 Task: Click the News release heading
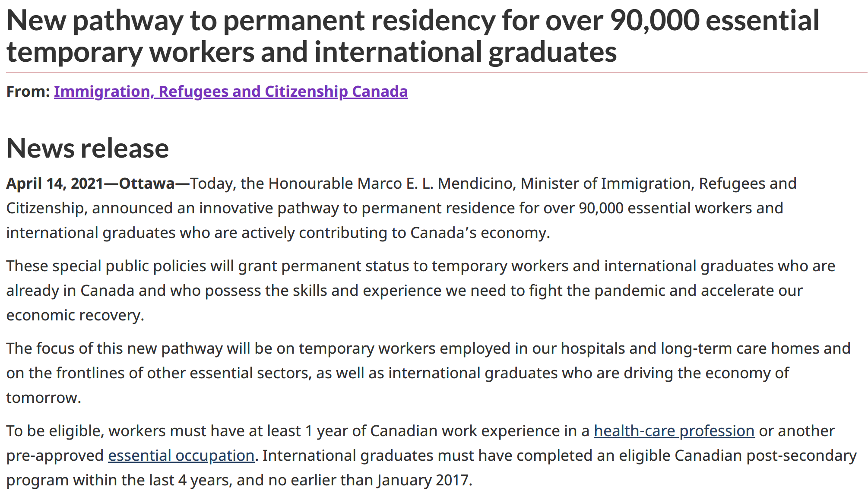pyautogui.click(x=88, y=148)
